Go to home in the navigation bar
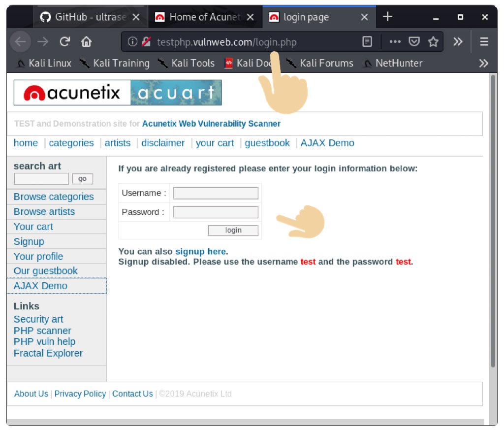 (26, 143)
